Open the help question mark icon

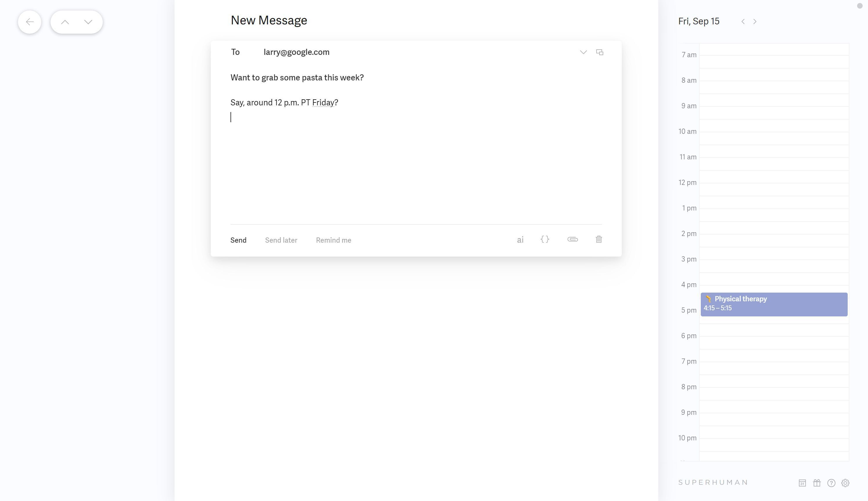[831, 483]
